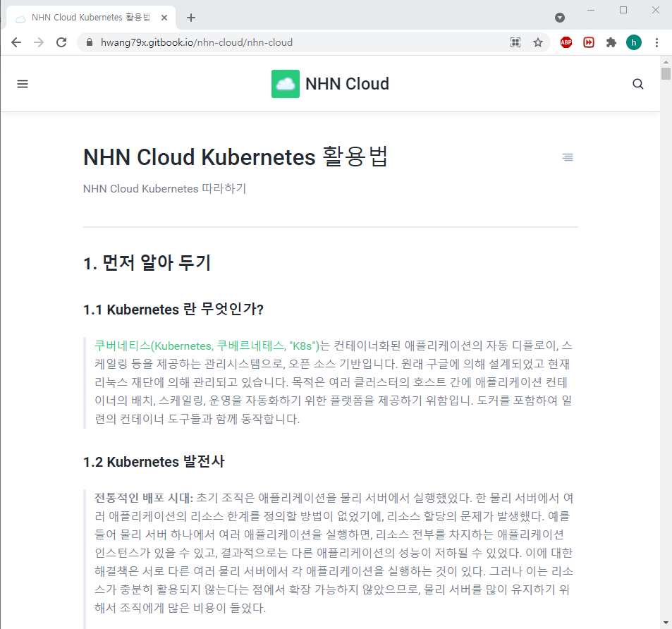
Task: Open the page outline icon beside title
Action: tap(568, 157)
